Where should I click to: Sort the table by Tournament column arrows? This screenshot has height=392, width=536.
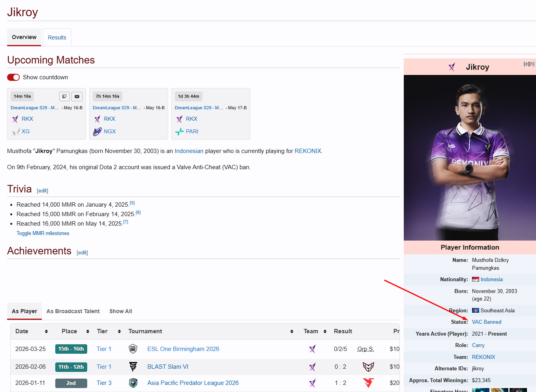click(x=292, y=332)
